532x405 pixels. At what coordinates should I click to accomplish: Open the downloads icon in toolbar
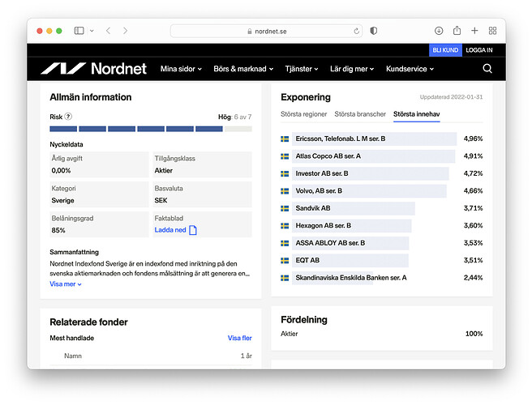tap(439, 31)
